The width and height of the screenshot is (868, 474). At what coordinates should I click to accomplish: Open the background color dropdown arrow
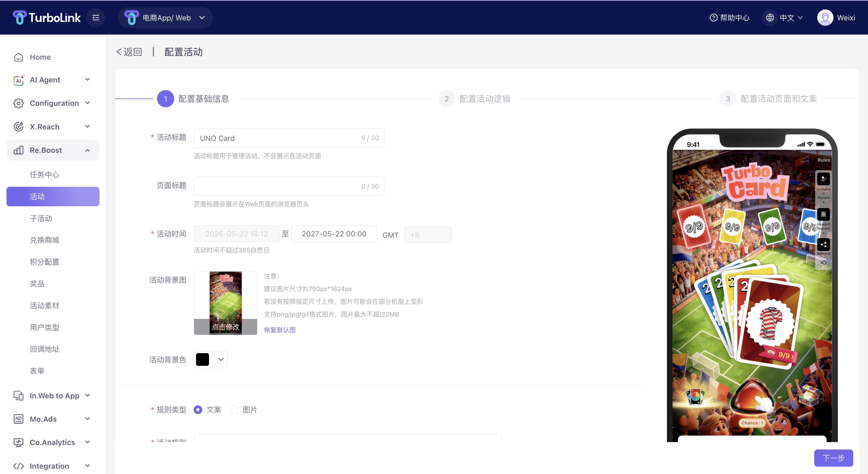pyautogui.click(x=221, y=359)
